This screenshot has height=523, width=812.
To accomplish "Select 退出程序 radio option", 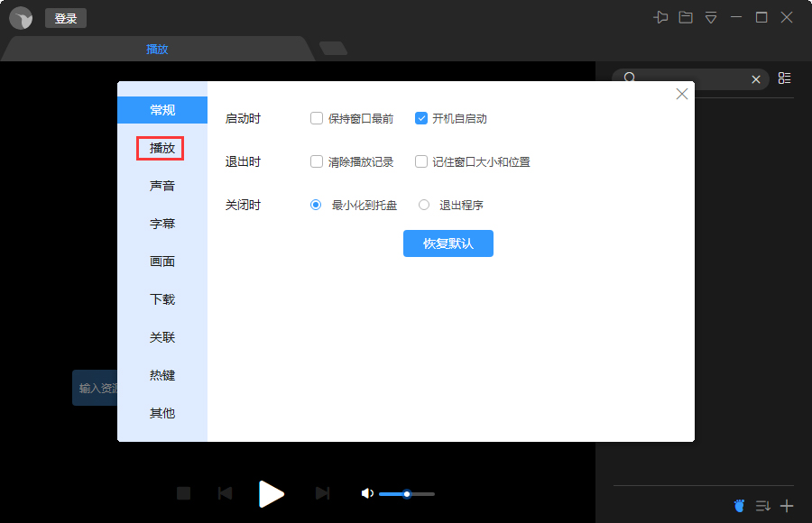I will [x=424, y=205].
